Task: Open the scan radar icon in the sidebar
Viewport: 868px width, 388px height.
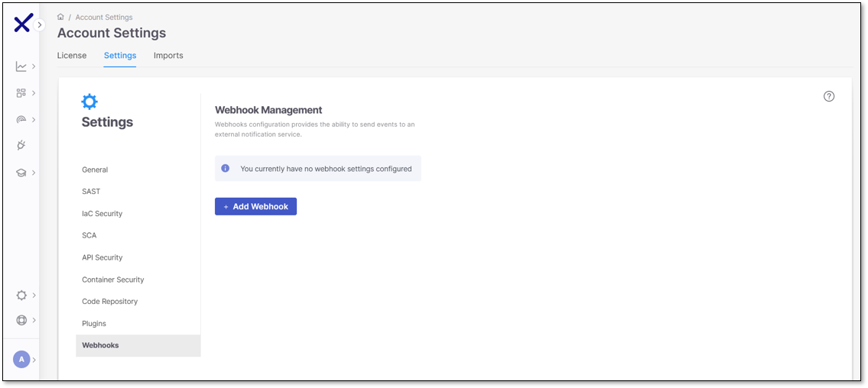Action: (21, 119)
